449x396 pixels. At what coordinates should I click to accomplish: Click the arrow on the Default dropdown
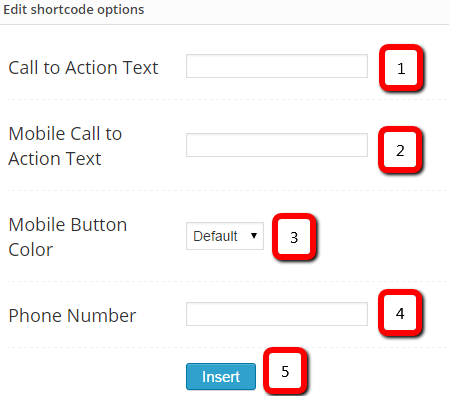[254, 236]
